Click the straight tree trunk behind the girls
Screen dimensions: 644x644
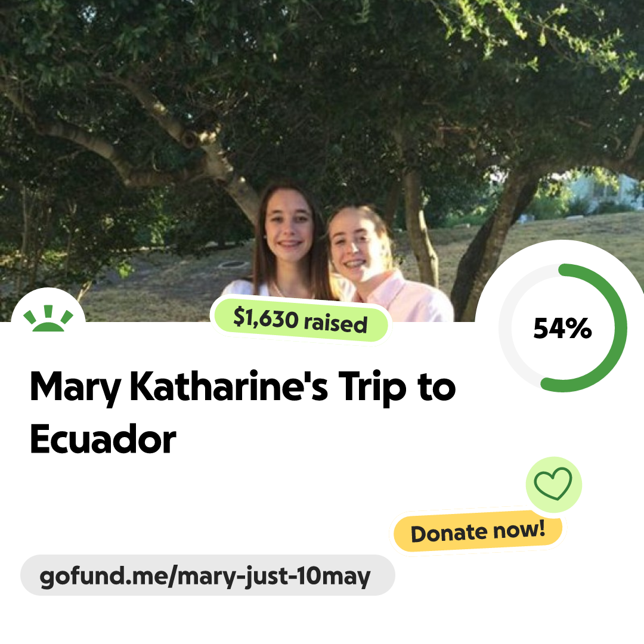(419, 230)
